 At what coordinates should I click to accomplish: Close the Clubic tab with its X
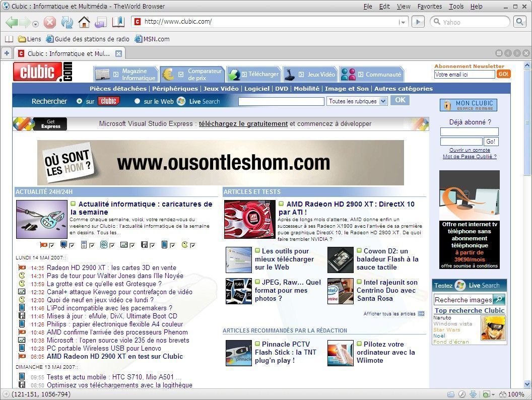point(118,53)
